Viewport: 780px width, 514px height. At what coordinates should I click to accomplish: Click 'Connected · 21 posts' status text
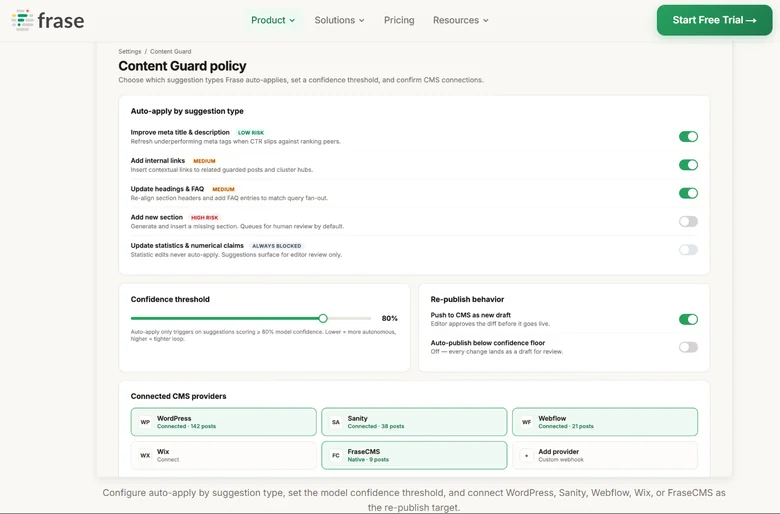[x=566, y=426]
